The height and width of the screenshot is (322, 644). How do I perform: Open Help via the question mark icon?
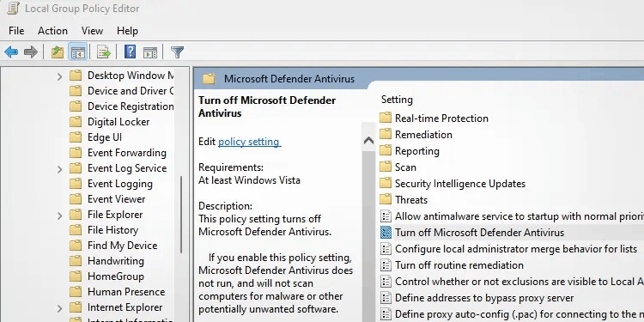click(x=131, y=52)
